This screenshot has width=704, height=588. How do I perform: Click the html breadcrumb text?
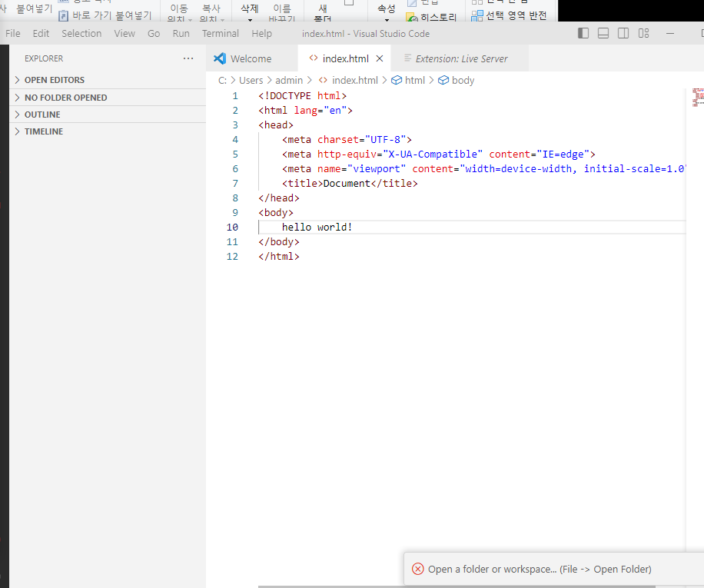click(x=414, y=80)
